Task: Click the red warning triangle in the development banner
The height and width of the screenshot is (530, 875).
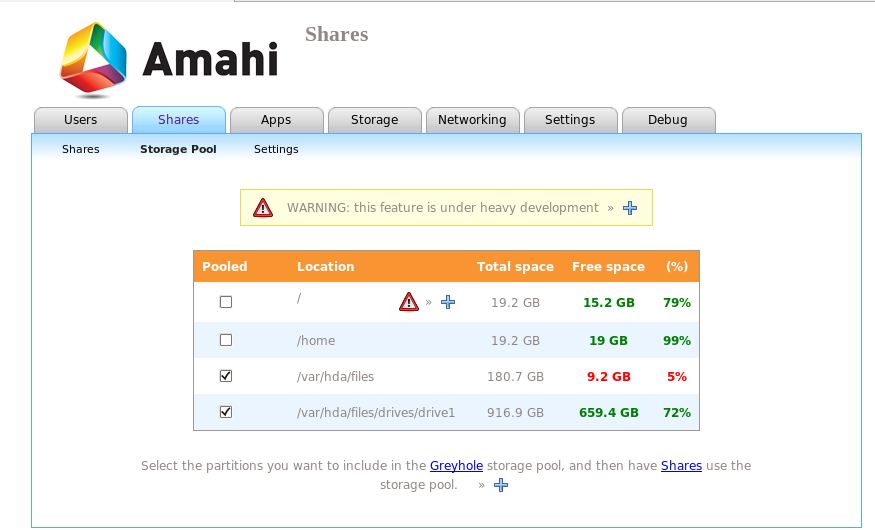Action: (x=263, y=208)
